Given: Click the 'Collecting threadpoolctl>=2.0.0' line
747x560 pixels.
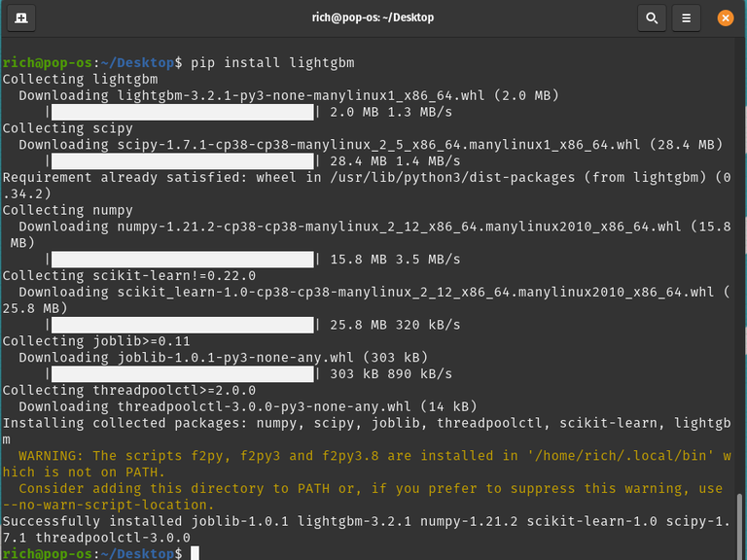Looking at the screenshot, I should [x=129, y=391].
